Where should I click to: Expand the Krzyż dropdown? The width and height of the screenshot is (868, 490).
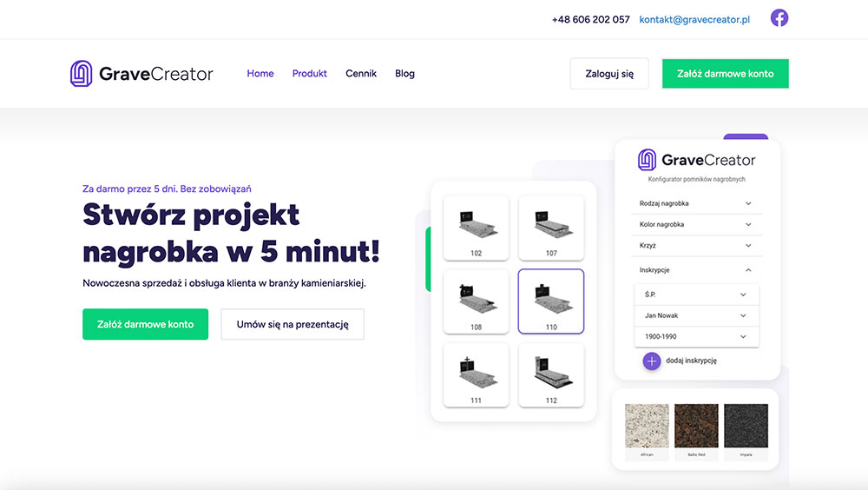pyautogui.click(x=696, y=246)
